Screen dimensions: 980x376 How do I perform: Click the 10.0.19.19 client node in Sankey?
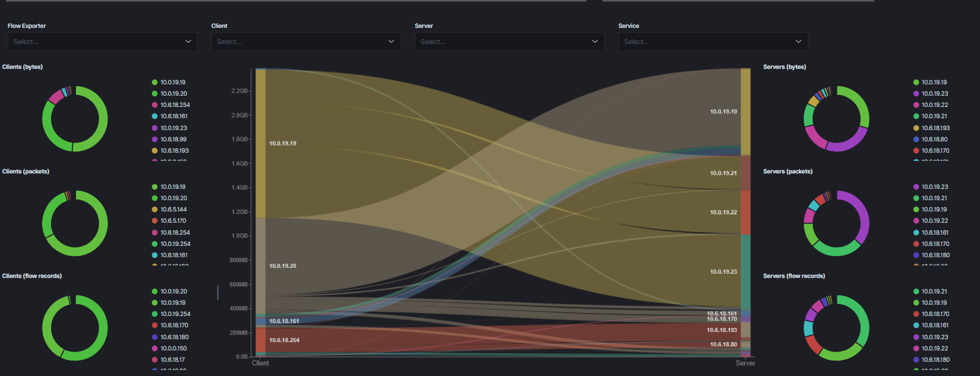point(260,143)
